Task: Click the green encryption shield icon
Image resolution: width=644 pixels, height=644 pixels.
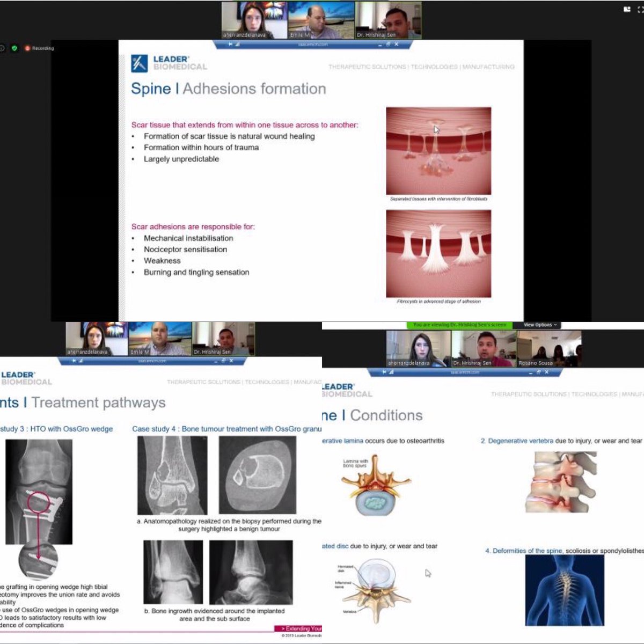Action: tap(14, 48)
